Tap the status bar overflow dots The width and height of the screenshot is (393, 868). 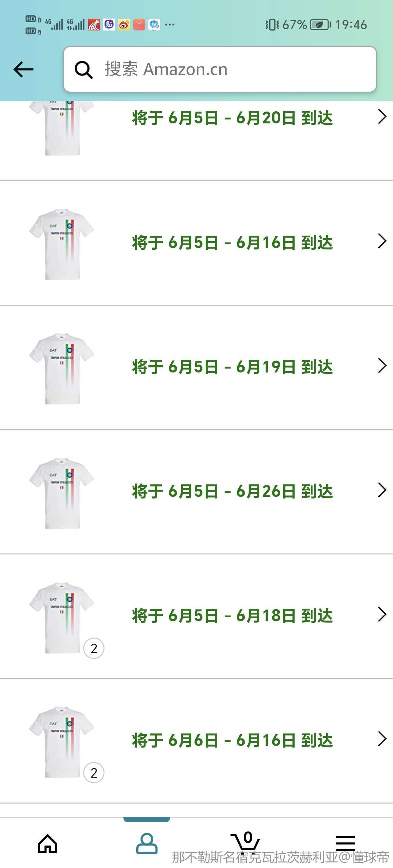170,25
